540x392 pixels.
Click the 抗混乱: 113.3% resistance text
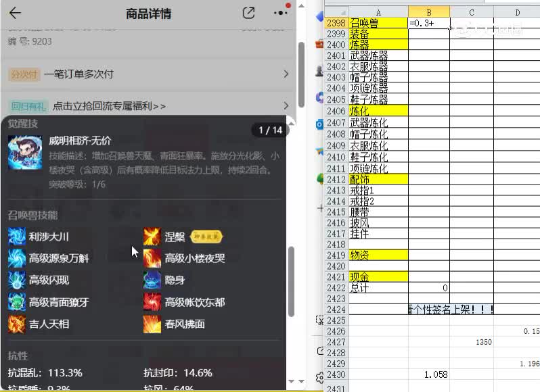pyautogui.click(x=45, y=373)
